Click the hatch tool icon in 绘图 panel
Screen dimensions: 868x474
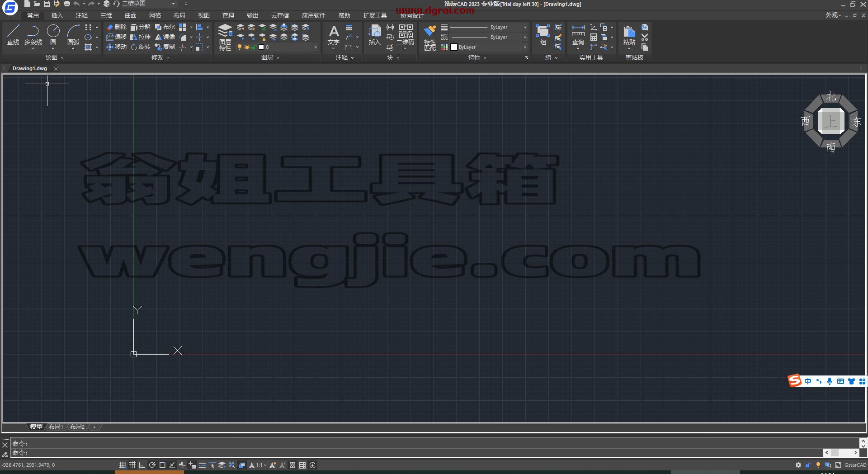click(x=88, y=47)
